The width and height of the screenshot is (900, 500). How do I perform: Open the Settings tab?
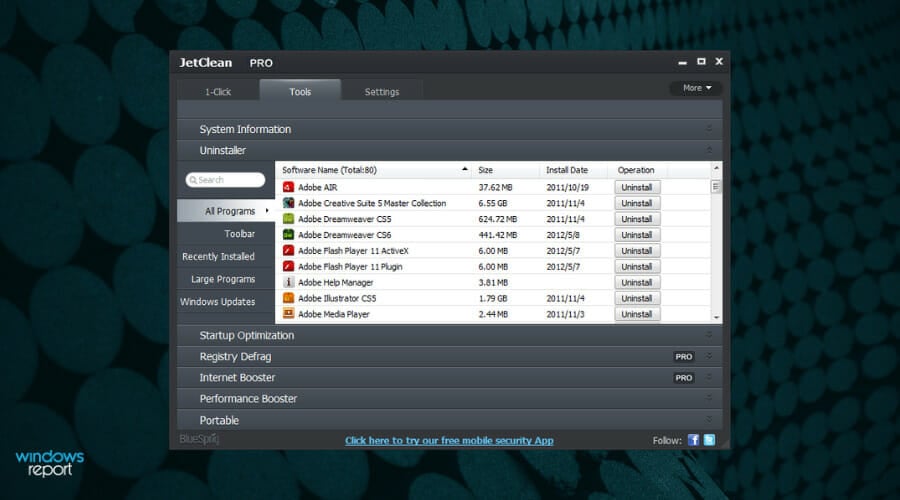click(382, 92)
